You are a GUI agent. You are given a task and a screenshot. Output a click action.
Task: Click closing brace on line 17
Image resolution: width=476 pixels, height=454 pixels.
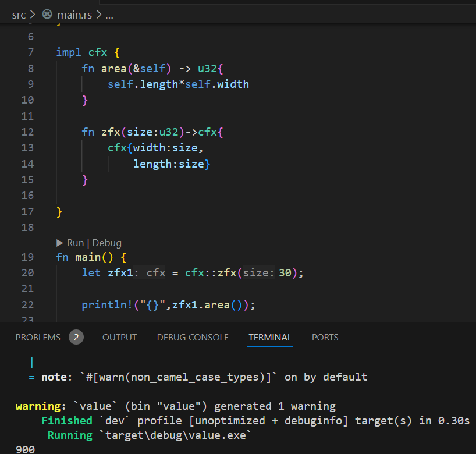tap(59, 212)
